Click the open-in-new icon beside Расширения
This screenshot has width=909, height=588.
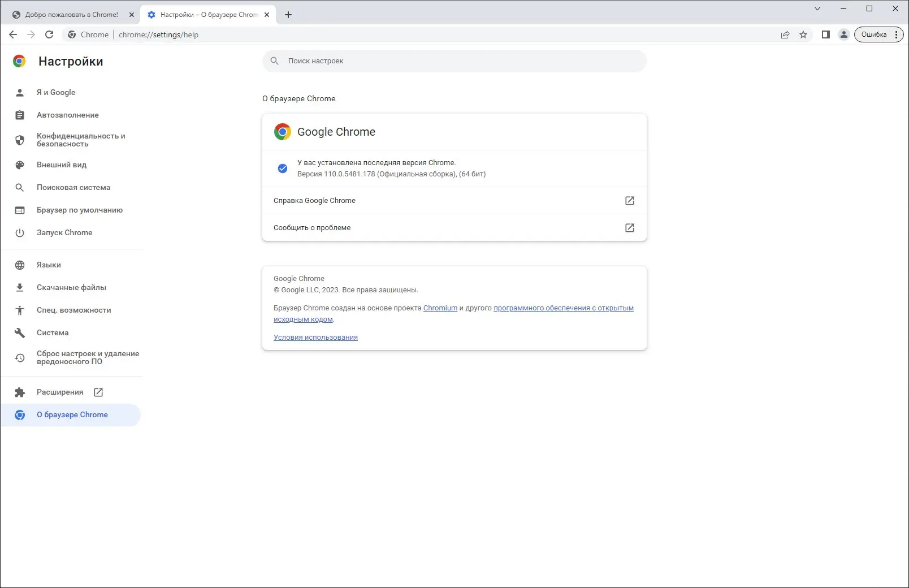pyautogui.click(x=98, y=392)
